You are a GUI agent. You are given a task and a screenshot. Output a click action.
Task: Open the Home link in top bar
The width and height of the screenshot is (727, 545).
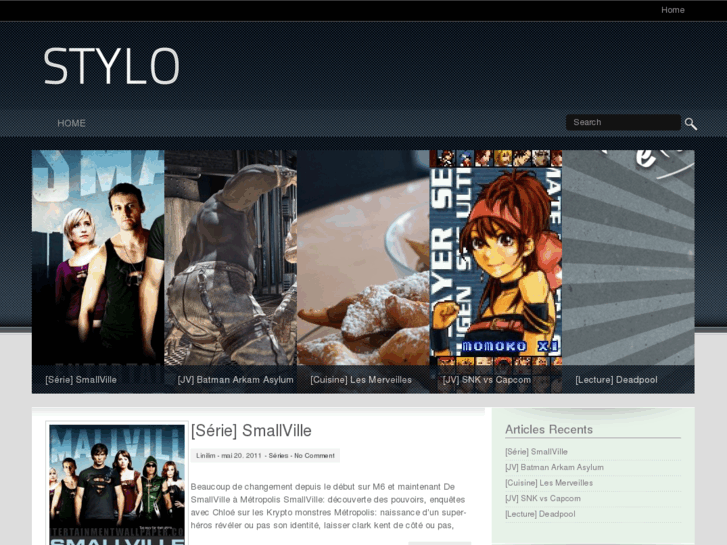click(x=673, y=10)
